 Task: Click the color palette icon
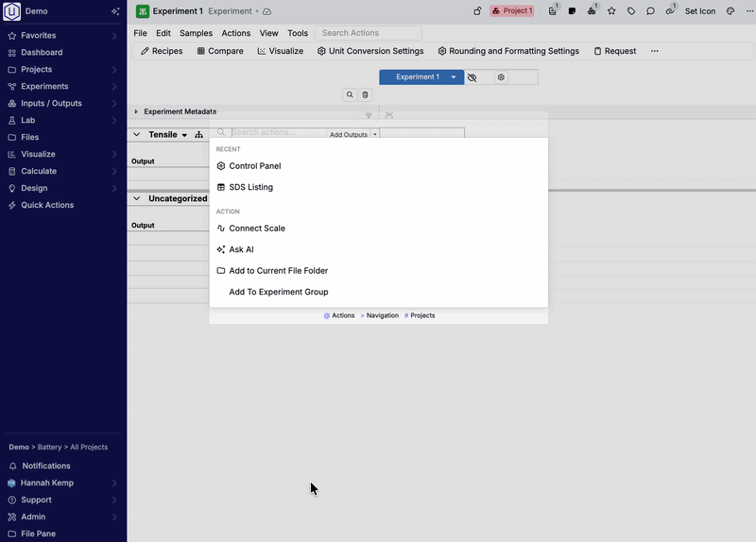730,11
